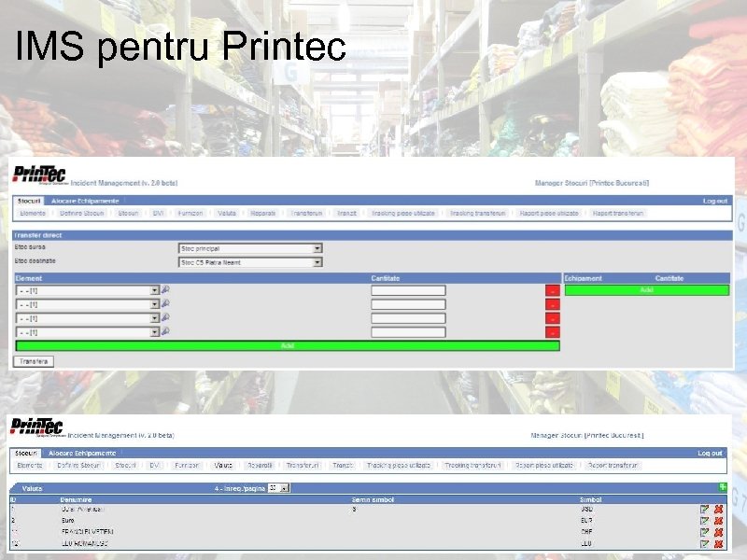Click first Cantitate input field

(x=408, y=290)
